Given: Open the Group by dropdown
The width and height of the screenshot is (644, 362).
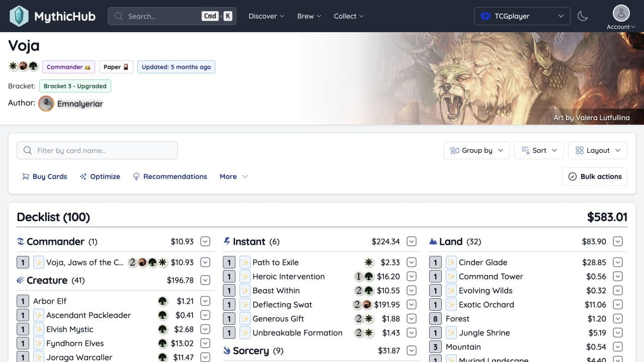Looking at the screenshot, I should [476, 150].
